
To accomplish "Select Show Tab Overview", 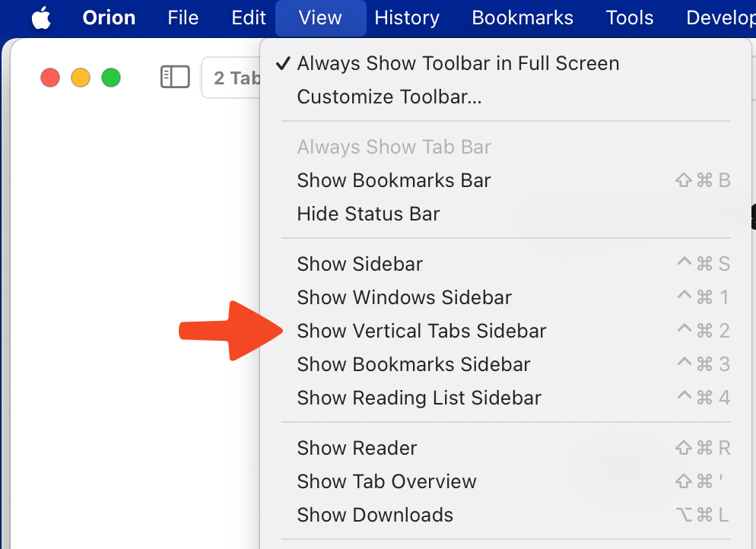I will pyautogui.click(x=506, y=481).
